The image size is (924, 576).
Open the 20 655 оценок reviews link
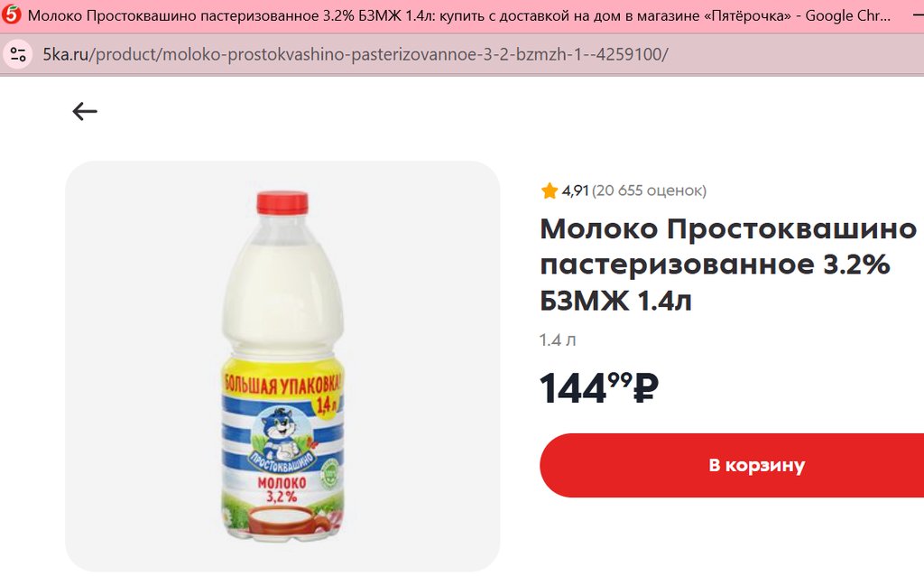649,190
